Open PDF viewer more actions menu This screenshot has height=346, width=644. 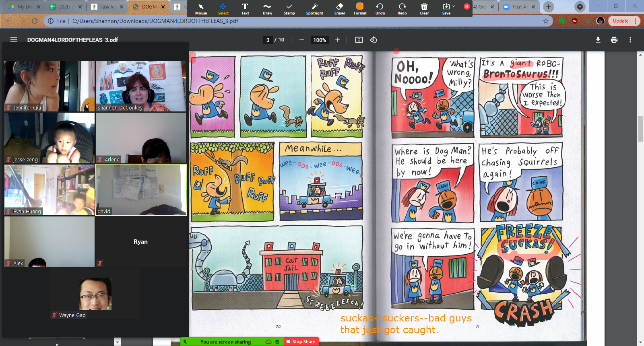[x=630, y=40]
